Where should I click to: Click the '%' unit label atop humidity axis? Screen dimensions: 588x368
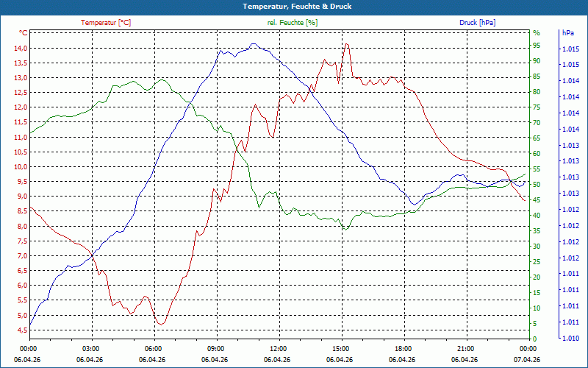[x=537, y=33]
